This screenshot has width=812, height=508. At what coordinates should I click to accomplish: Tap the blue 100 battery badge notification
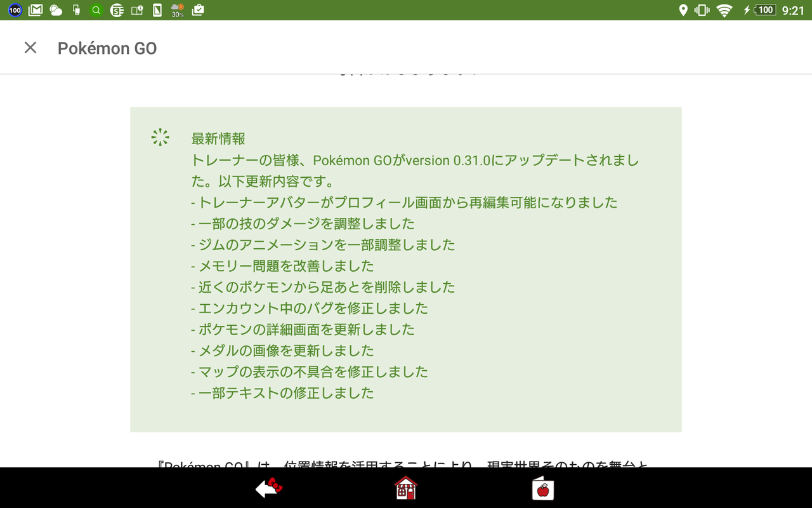15,10
